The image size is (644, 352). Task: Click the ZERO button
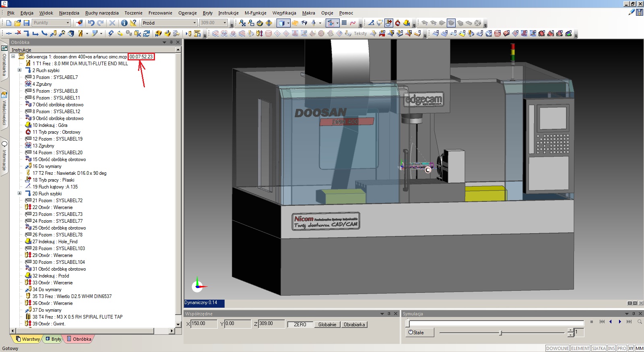click(x=300, y=324)
